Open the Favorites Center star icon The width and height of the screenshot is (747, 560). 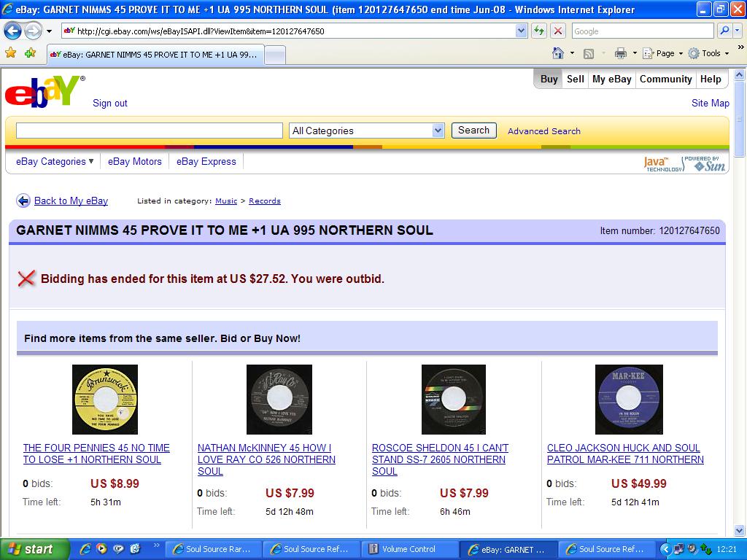[10, 53]
